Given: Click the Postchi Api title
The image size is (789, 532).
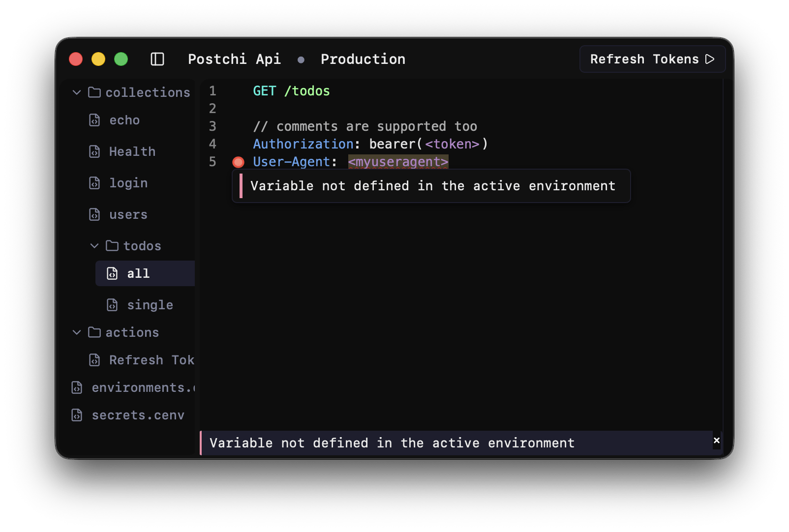Looking at the screenshot, I should point(235,59).
